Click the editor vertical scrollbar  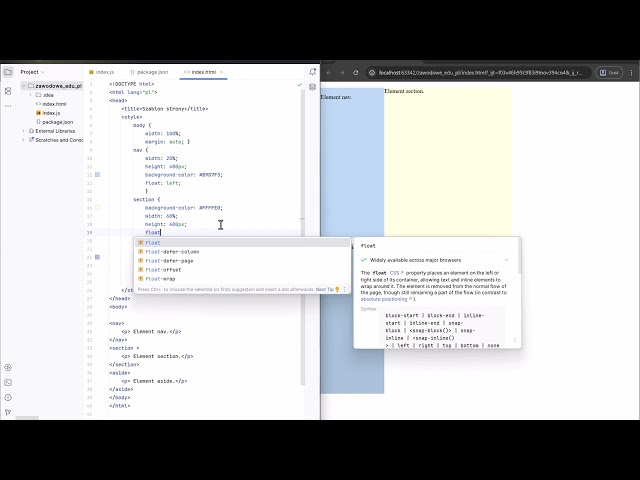coord(302,237)
